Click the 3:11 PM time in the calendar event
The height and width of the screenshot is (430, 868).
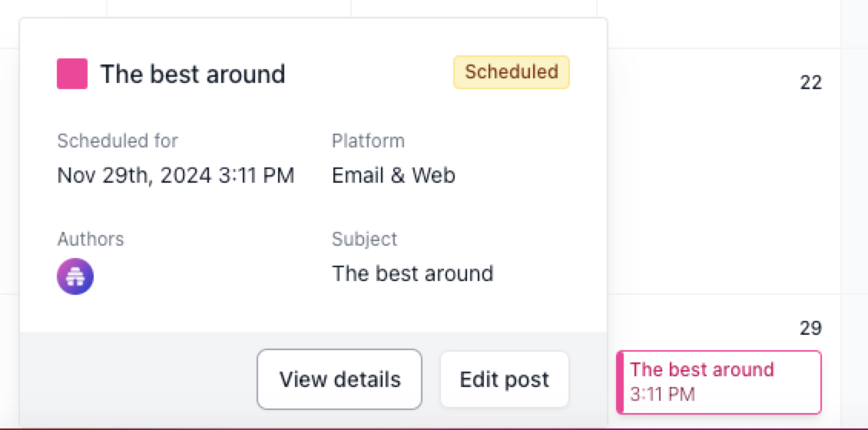[x=662, y=395]
